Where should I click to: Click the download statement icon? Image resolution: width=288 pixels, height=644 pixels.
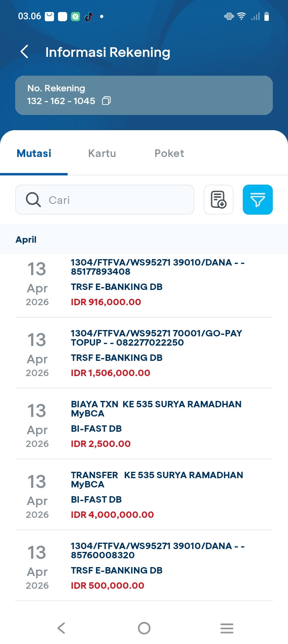(x=218, y=199)
